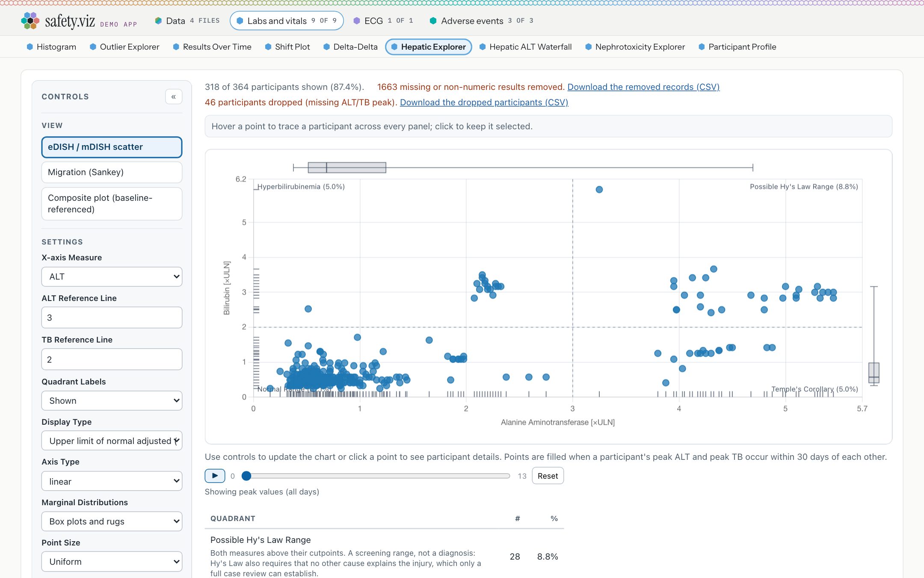Click the highest bilirubin scatter point
The image size is (924, 578).
(599, 190)
